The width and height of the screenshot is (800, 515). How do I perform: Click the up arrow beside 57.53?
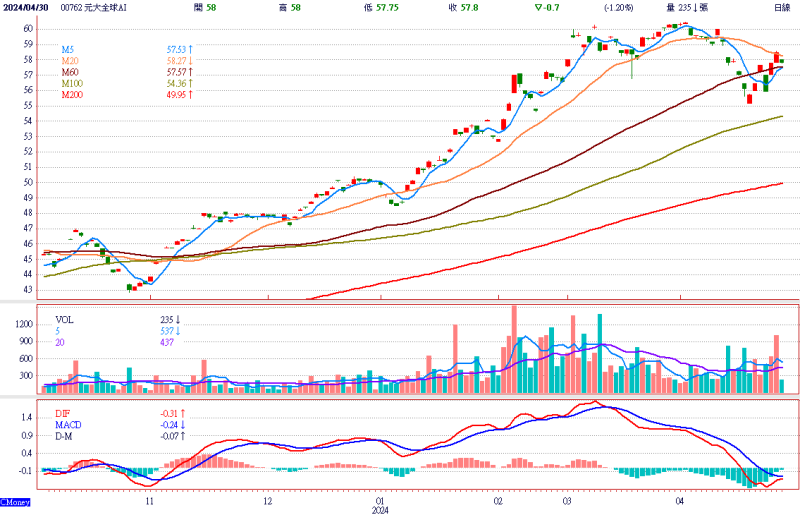point(190,49)
